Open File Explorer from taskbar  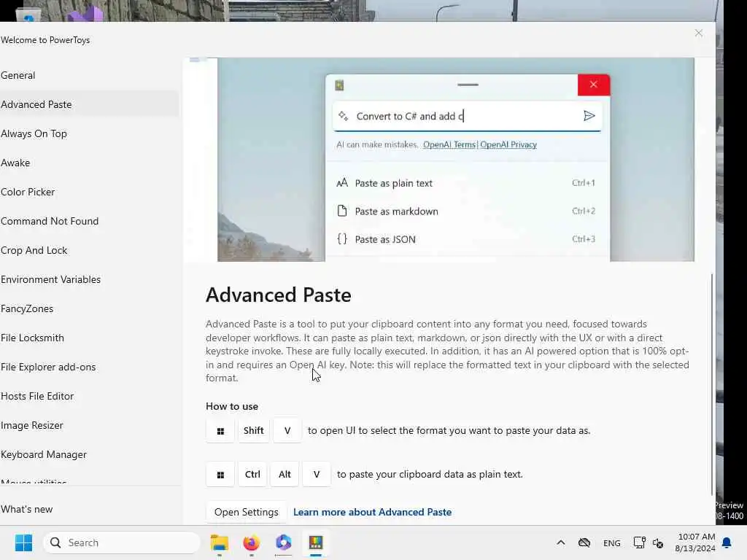[x=220, y=542]
